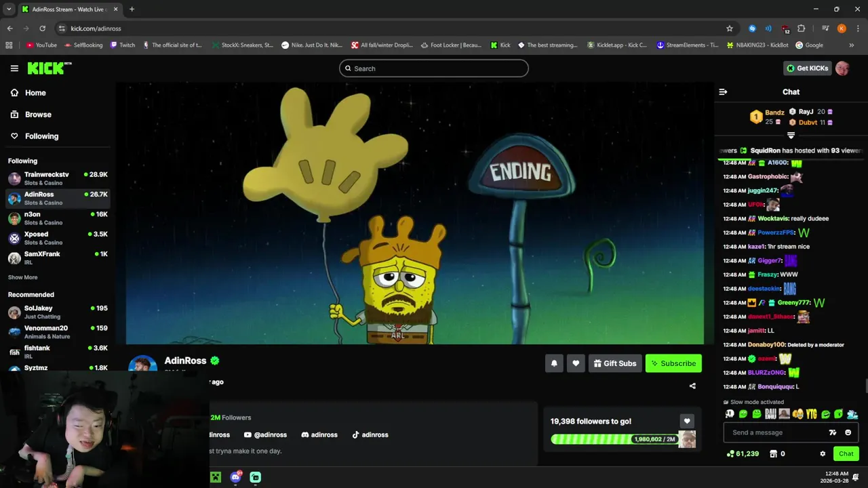868x488 pixels.
Task: Open YouTube bookmark
Action: point(41,45)
